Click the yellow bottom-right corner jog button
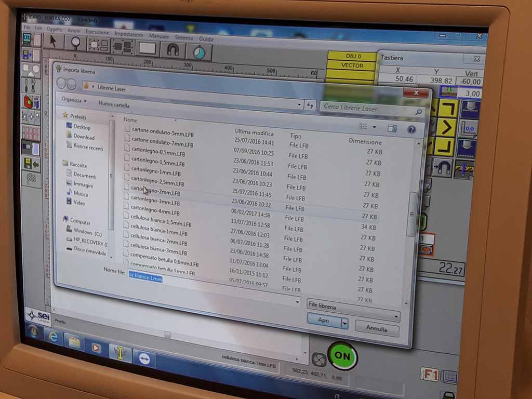Image resolution: width=532 pixels, height=399 pixels. point(444,147)
